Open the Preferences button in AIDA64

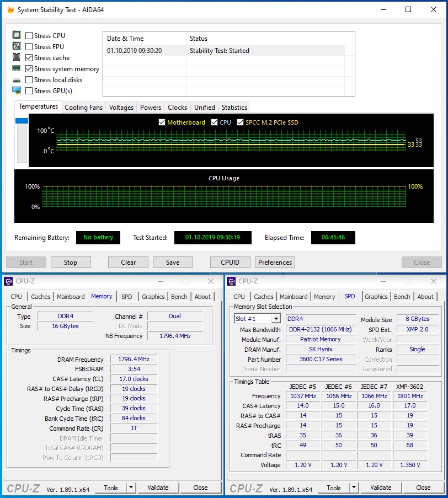[x=275, y=263]
